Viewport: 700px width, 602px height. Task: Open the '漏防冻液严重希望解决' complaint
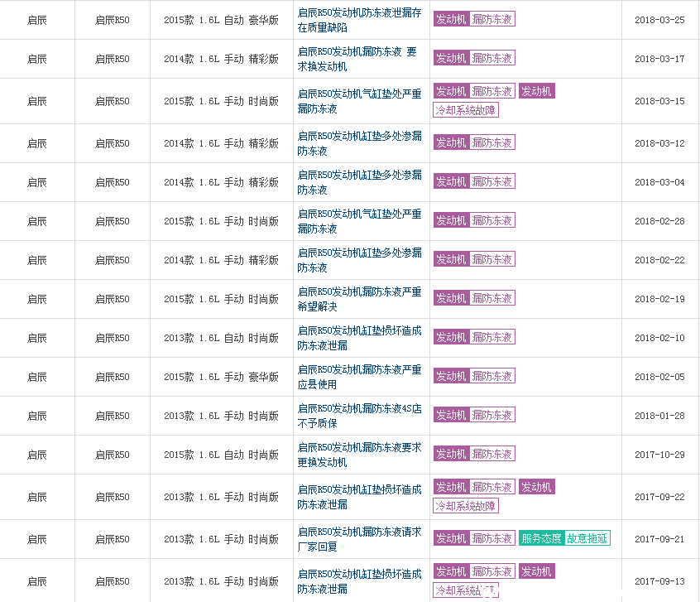pos(359,299)
